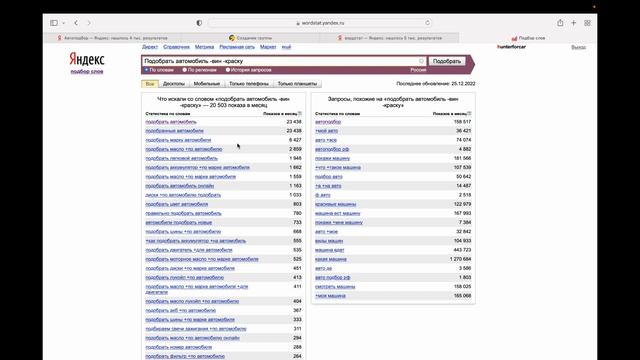Select the Только планшеты tab

297,84
